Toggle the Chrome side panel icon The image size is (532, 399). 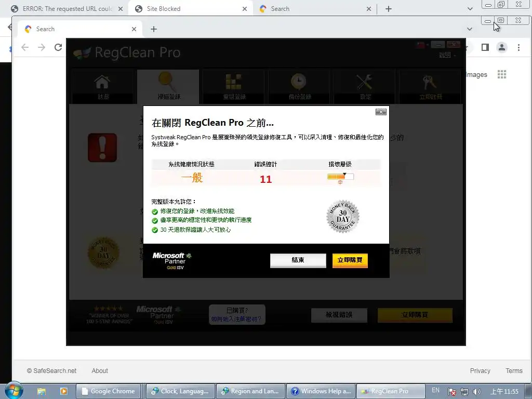click(485, 47)
